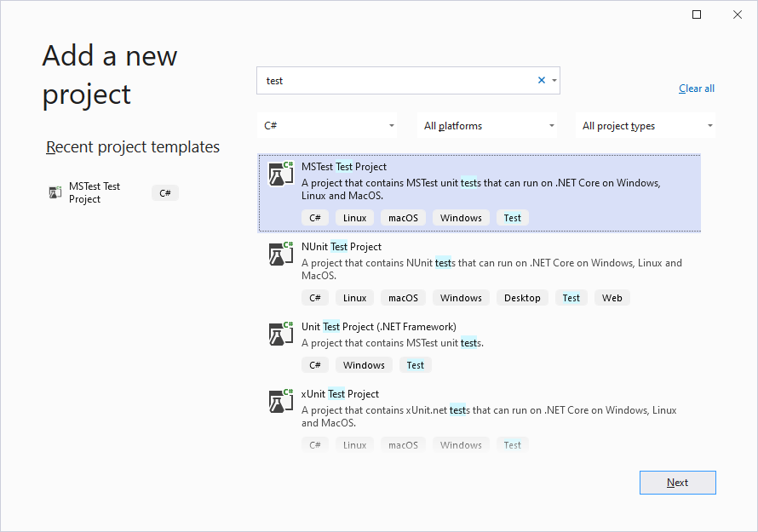This screenshot has width=758, height=532.
Task: Open the All project types dropdown
Action: (645, 125)
